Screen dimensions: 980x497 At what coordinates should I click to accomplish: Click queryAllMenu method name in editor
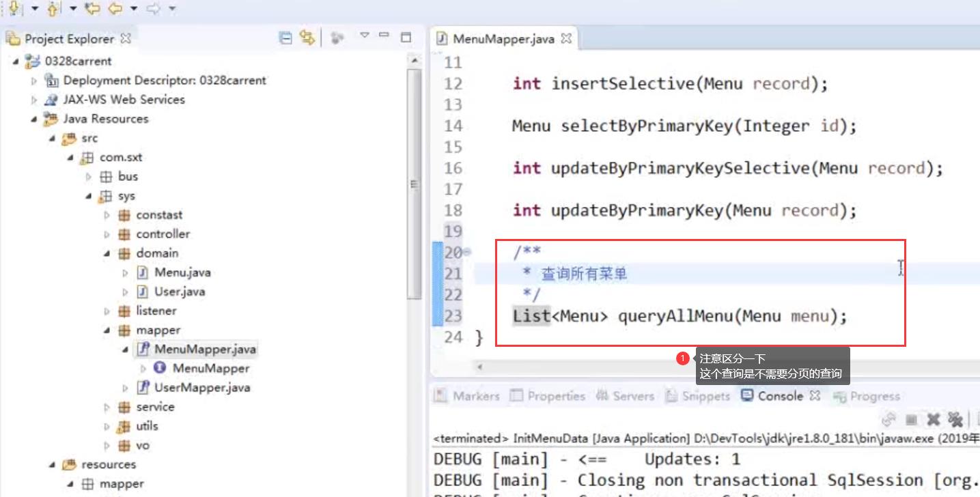677,316
